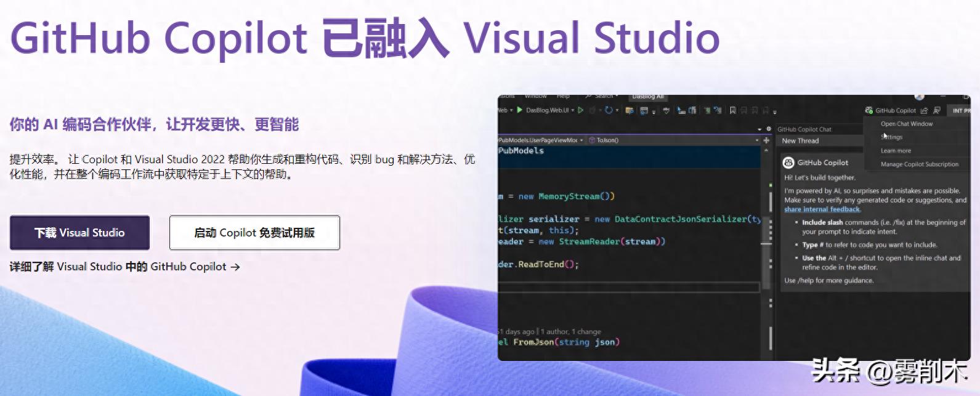Select Learn more in Copilot menu
980x396 pixels.
pos(896,150)
